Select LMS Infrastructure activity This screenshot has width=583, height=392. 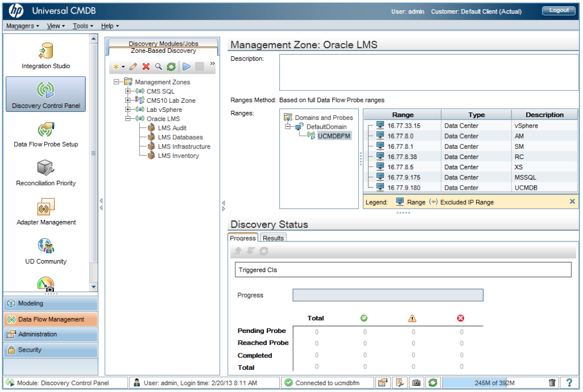[x=184, y=147]
